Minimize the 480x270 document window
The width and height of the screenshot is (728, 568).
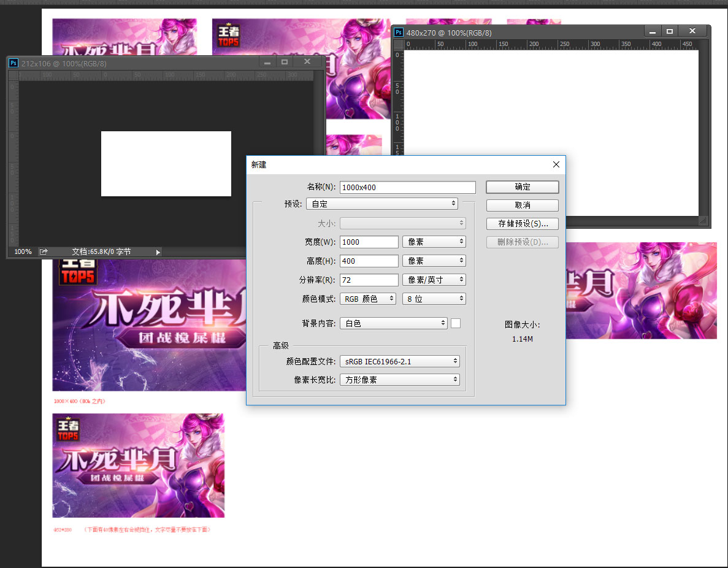click(653, 31)
